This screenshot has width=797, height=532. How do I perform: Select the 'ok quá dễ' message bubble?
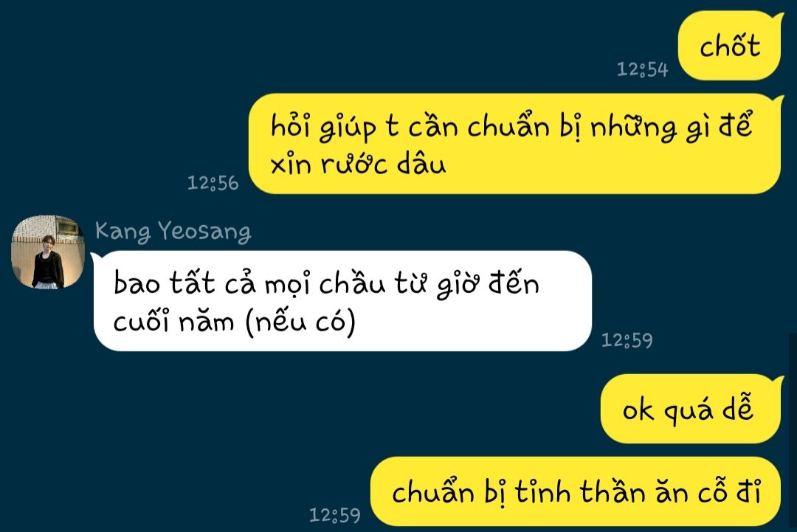pos(691,409)
